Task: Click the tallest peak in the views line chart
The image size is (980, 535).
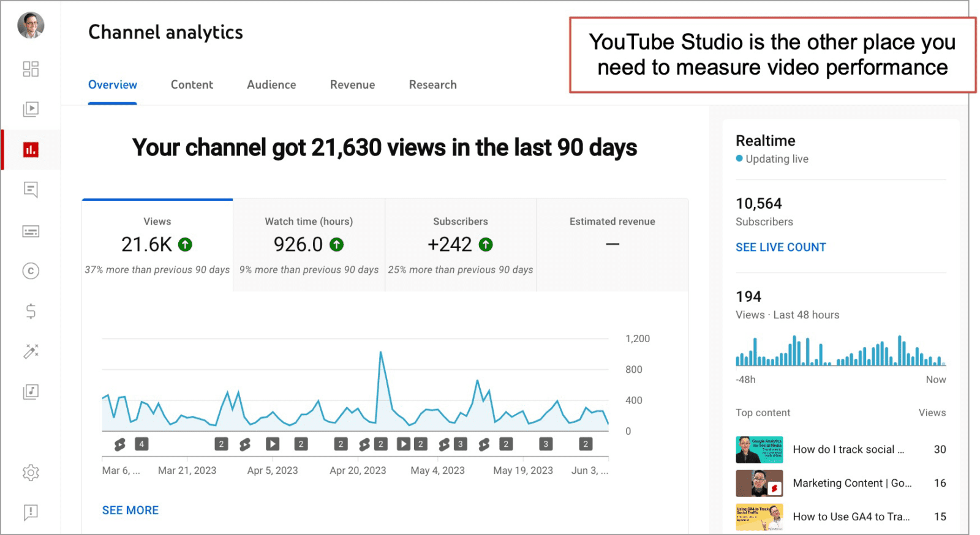Action: tap(380, 353)
